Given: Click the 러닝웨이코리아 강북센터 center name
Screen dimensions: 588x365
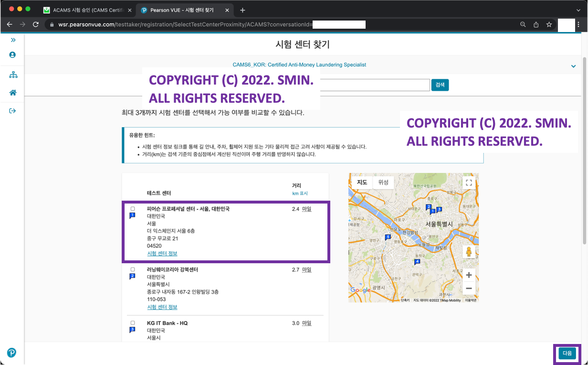Looking at the screenshot, I should point(172,269).
